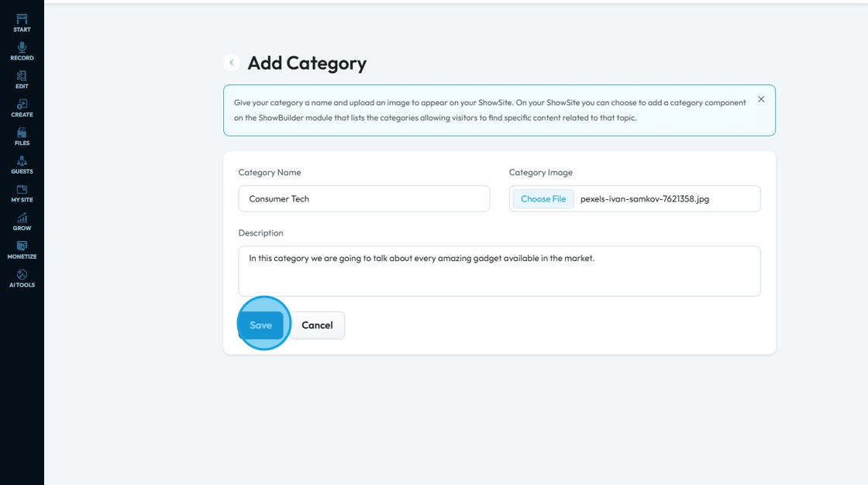Viewport: 868px width, 485px height.
Task: Click the Category Name input field
Action: pyautogui.click(x=364, y=199)
